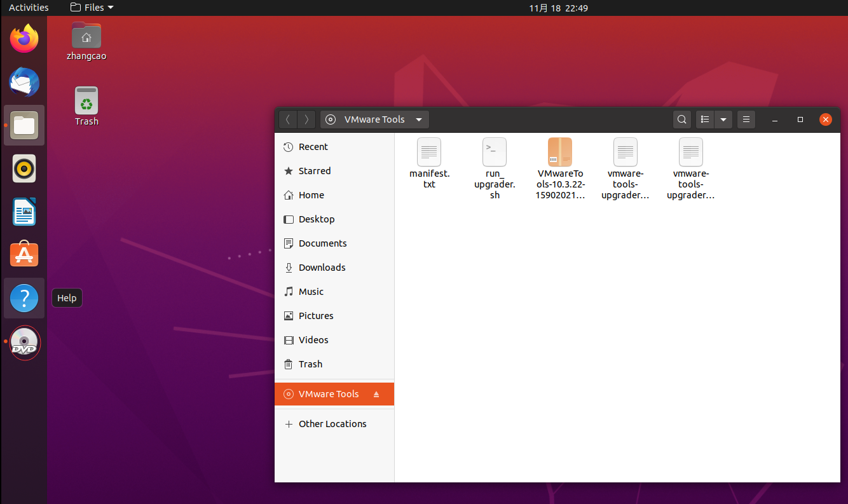Open Pictures in the sidebar
This screenshot has width=848, height=504.
click(x=334, y=316)
